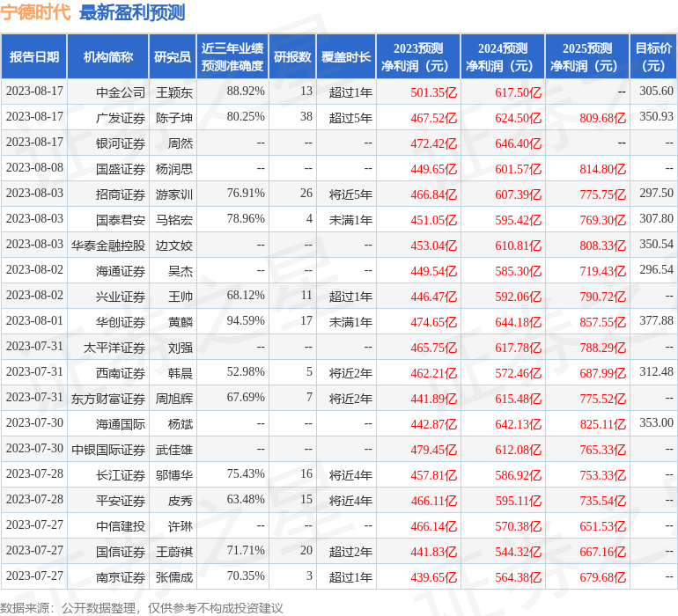This screenshot has height=616, width=678.
Task: Click 2025 profit 788.29亿
Action: (x=603, y=347)
